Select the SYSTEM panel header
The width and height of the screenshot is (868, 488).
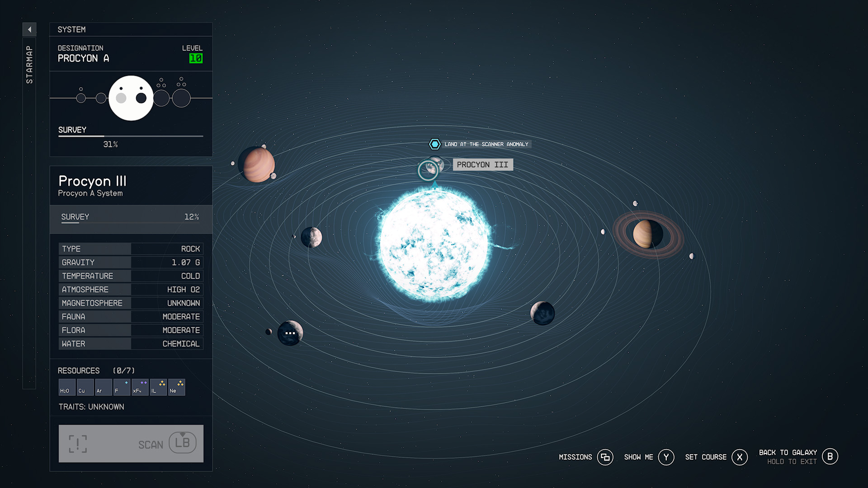pos(131,29)
